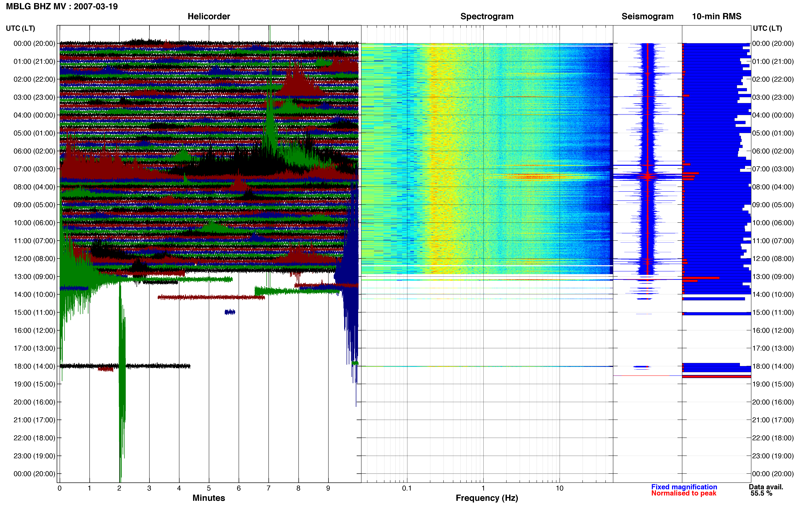Click the left time label '07:00 (03:00)'

tap(34, 169)
